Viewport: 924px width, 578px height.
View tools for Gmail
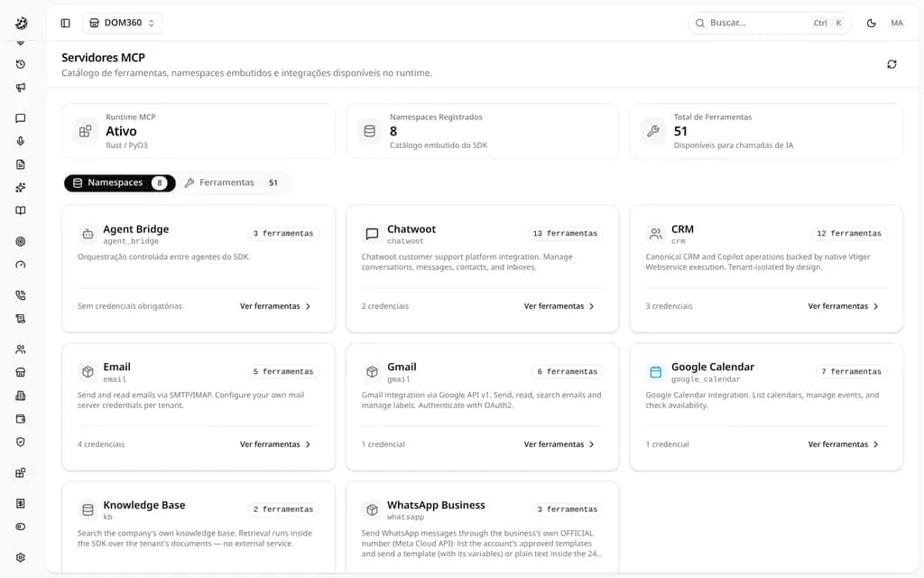pyautogui.click(x=559, y=444)
